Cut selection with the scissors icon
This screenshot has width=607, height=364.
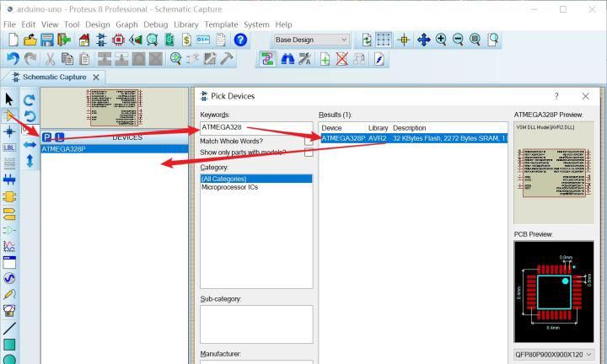pos(50,59)
